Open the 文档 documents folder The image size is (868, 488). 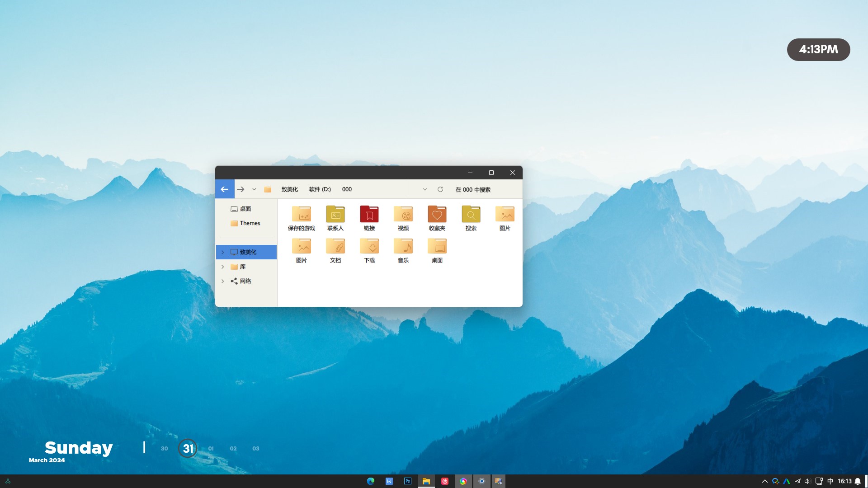pos(335,247)
